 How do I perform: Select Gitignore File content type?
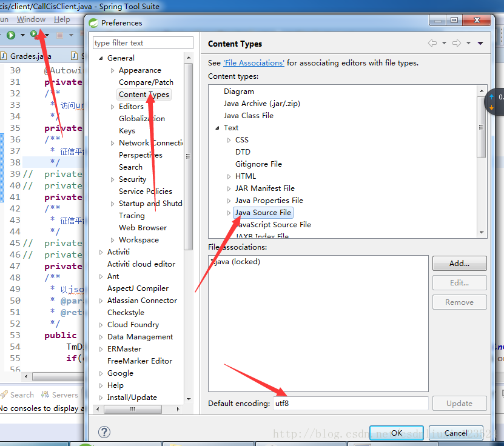tap(258, 164)
